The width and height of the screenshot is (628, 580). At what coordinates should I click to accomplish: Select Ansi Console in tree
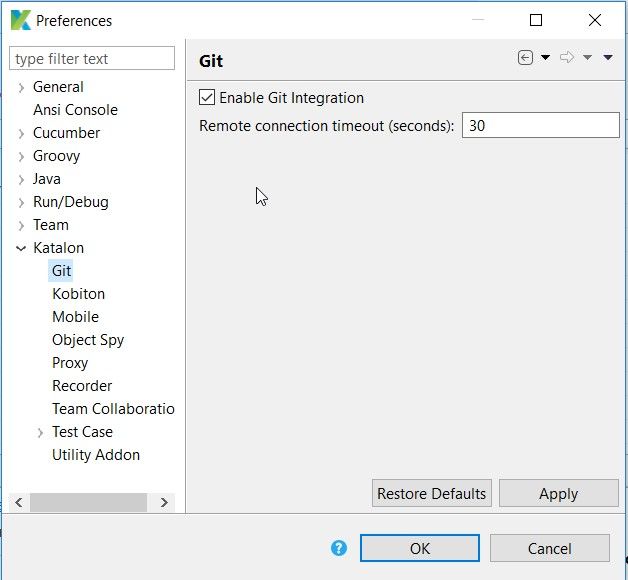75,110
